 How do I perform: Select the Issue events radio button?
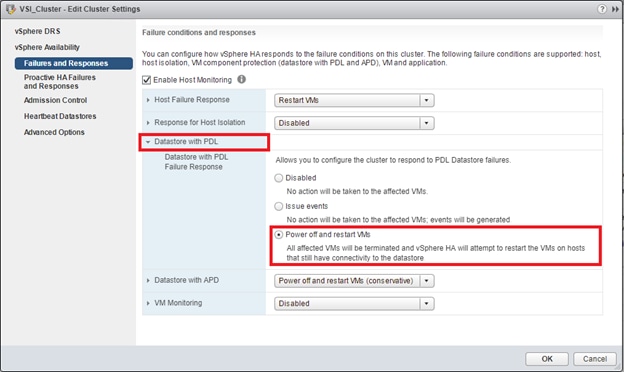tap(279, 206)
